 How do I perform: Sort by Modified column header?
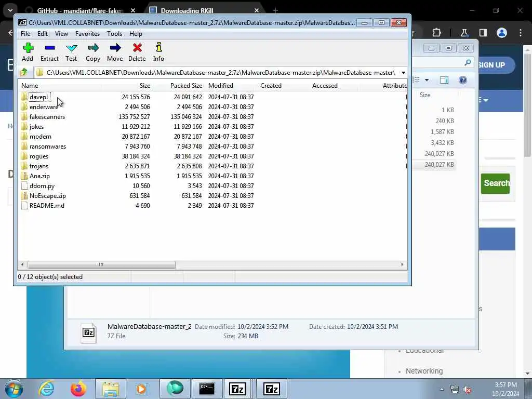pyautogui.click(x=231, y=86)
